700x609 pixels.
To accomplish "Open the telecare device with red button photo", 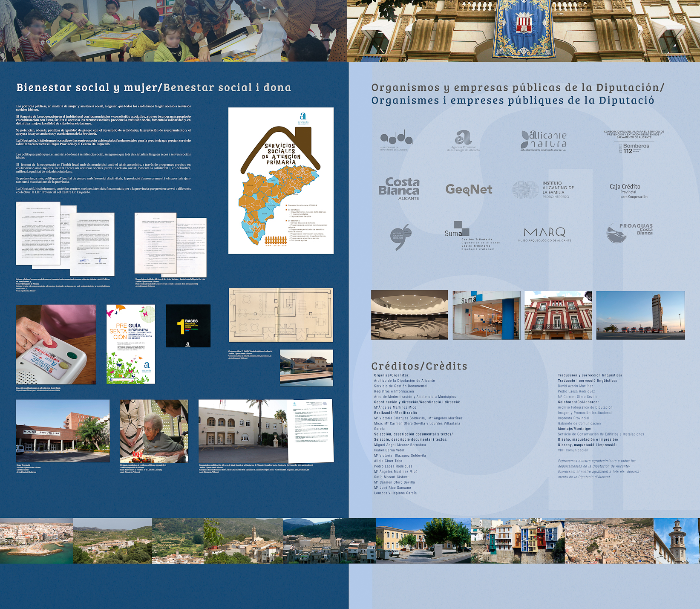I will (56, 344).
